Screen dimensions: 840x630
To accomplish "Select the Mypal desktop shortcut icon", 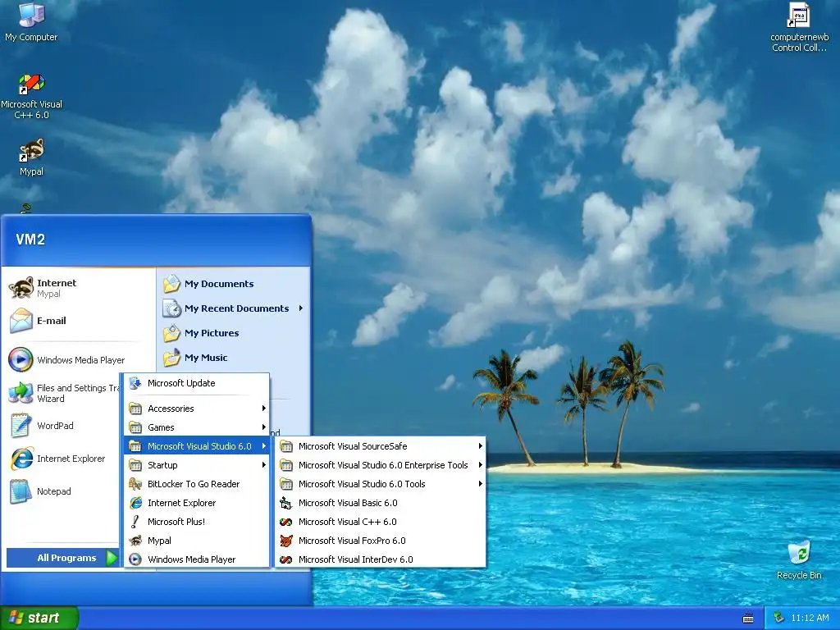I will 31,158.
